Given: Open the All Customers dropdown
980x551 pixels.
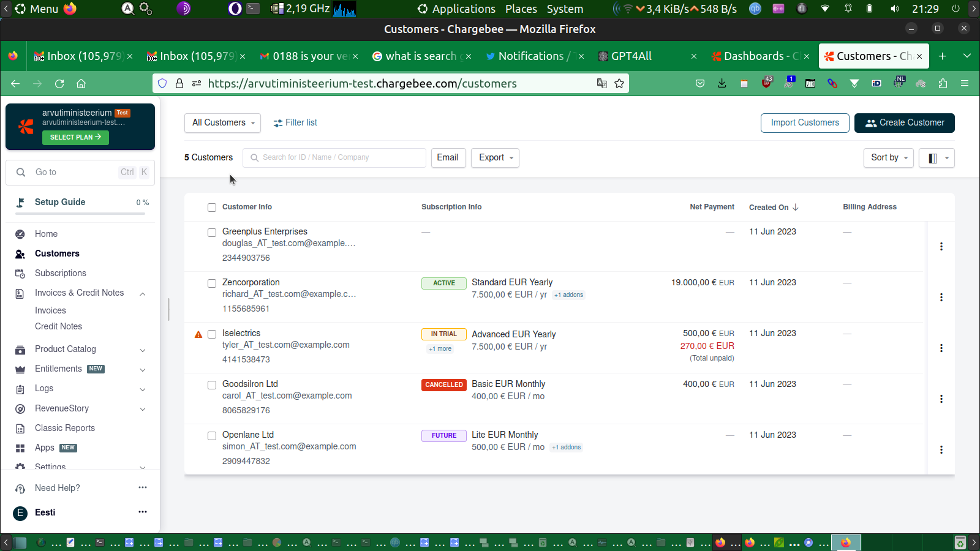Looking at the screenshot, I should tap(222, 123).
